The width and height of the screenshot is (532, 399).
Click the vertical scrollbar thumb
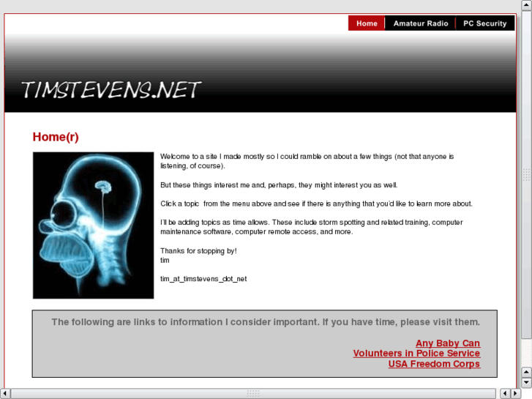(526, 174)
